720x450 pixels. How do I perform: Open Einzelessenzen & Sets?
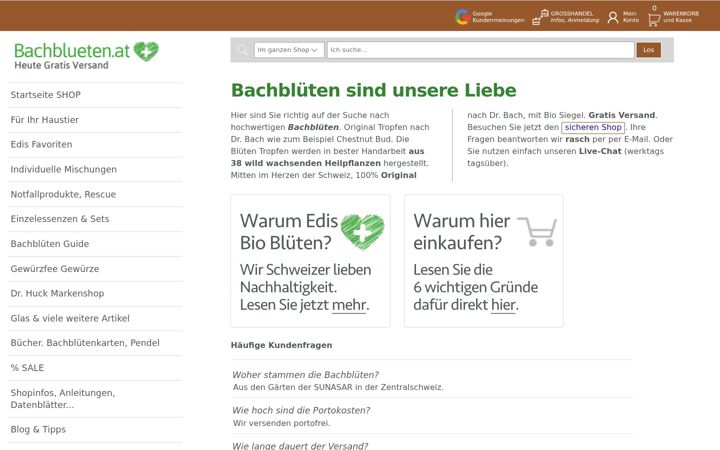60,219
